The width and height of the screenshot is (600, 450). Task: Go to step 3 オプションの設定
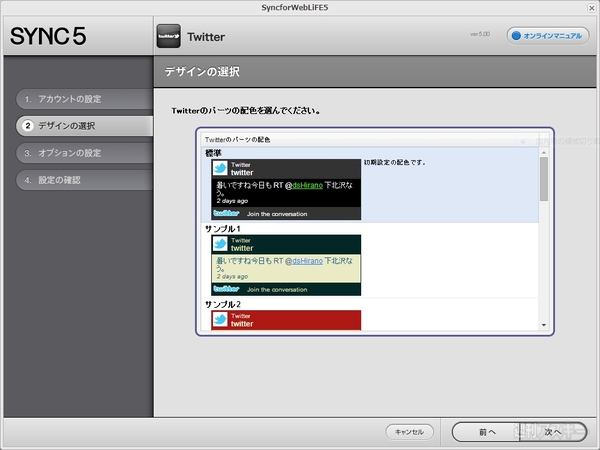click(x=84, y=153)
